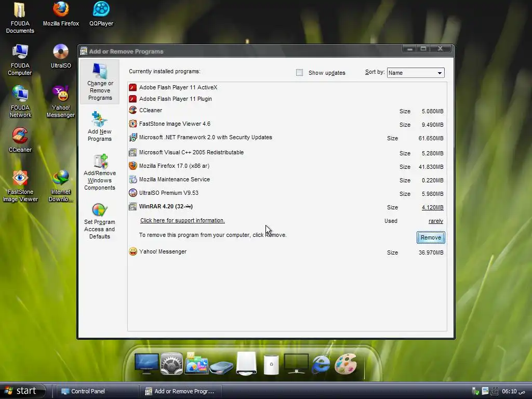Open the Start menu
532x399 pixels.
tap(22, 391)
